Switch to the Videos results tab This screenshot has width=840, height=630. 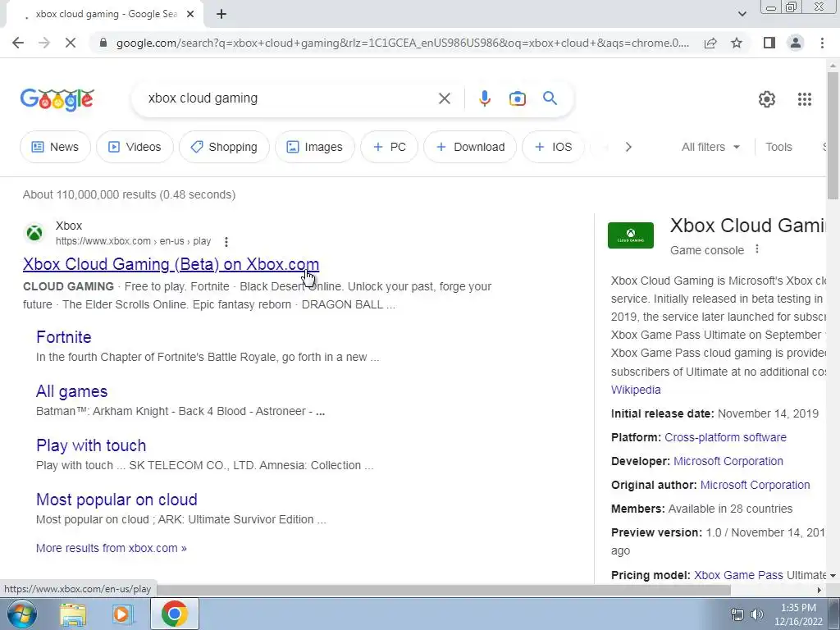135,147
